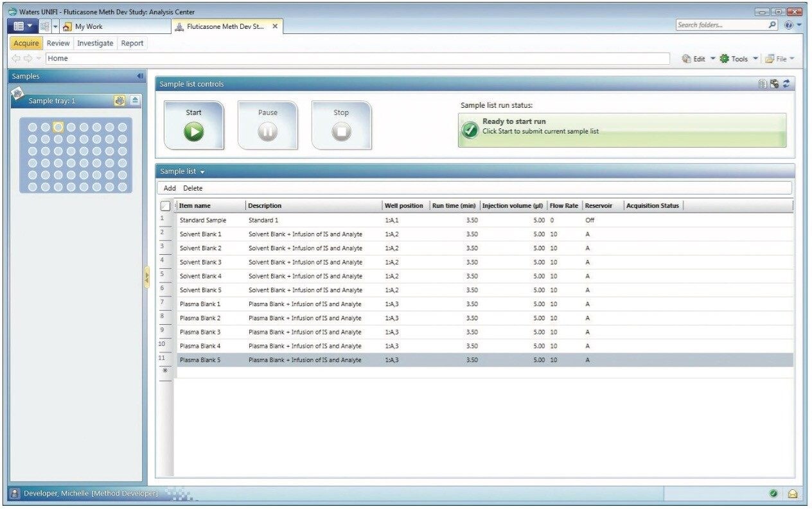Toggle the select-all checkbox in table header
Screen dimensions: 812x509
click(165, 206)
